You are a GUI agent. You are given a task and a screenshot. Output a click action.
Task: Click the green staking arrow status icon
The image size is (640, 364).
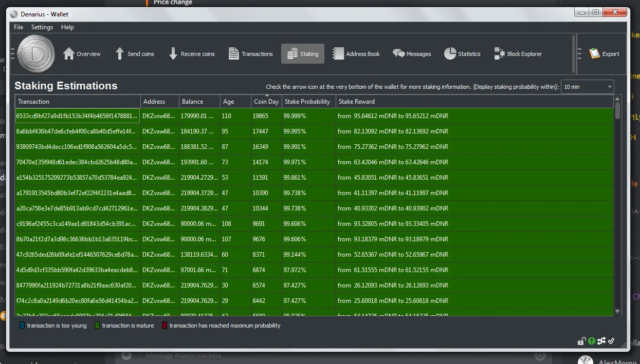(x=592, y=341)
